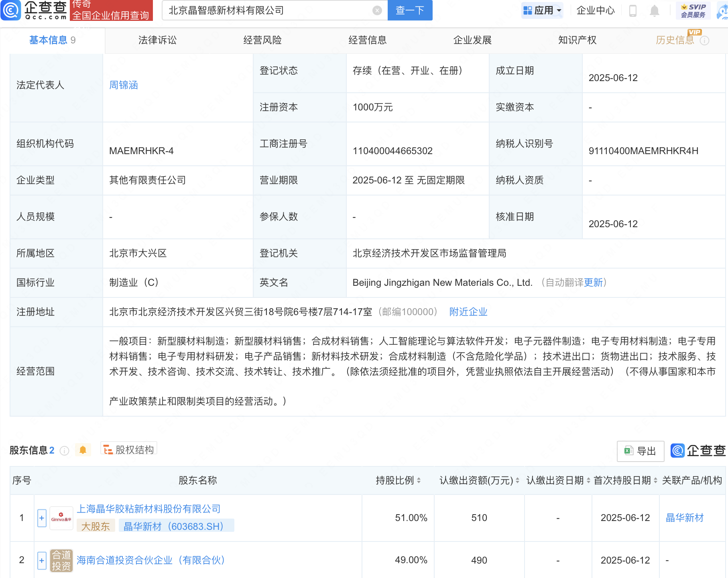The width and height of the screenshot is (728, 578).
Task: Export shareholder list via the Excel 导出 icon
Action: point(640,451)
